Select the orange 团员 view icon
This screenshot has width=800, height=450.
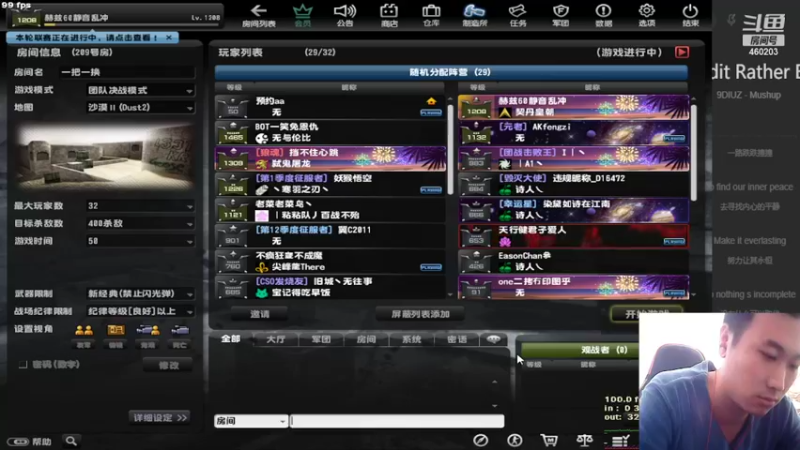[116, 331]
